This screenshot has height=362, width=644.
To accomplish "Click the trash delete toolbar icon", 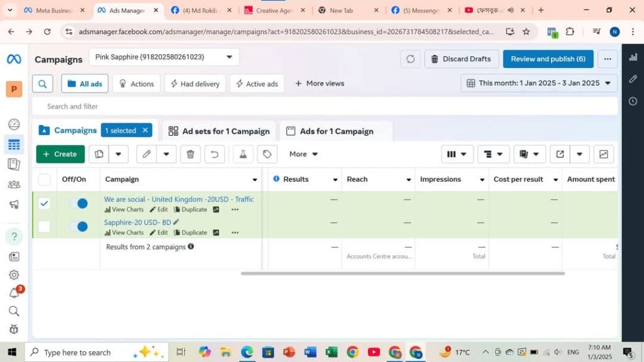I will (190, 154).
